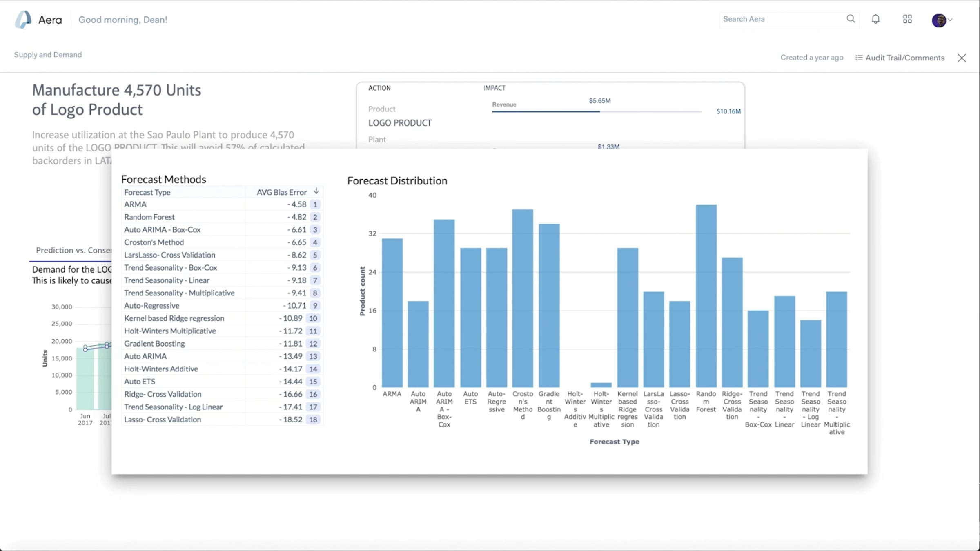Viewport: 980px width, 551px height.
Task: Open Audit Trail/Comments
Action: click(905, 58)
